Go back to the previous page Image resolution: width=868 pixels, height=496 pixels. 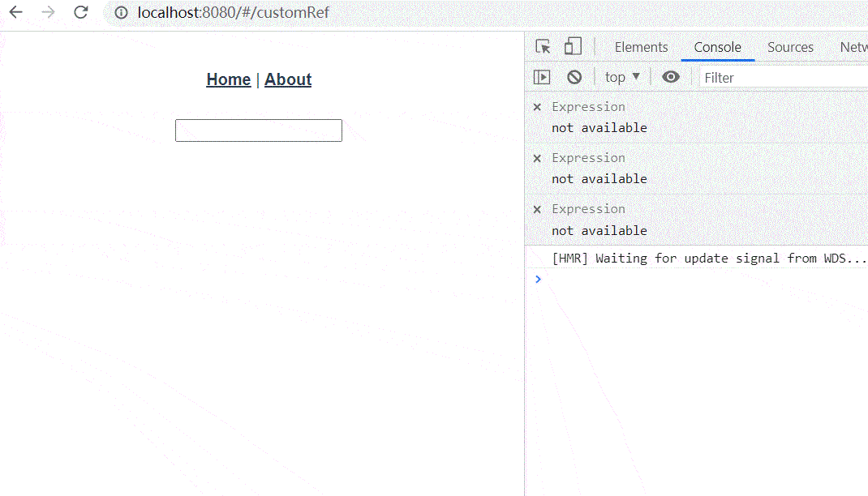pos(16,12)
